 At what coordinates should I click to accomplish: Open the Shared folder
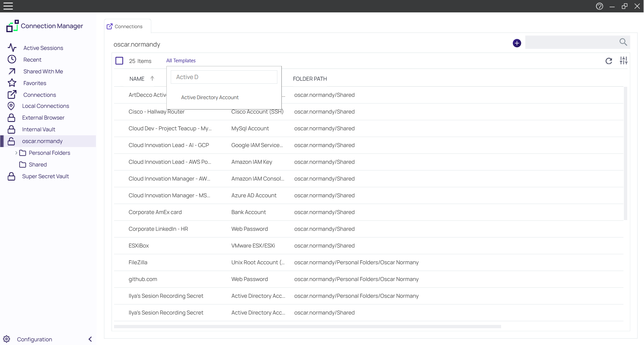(x=38, y=164)
